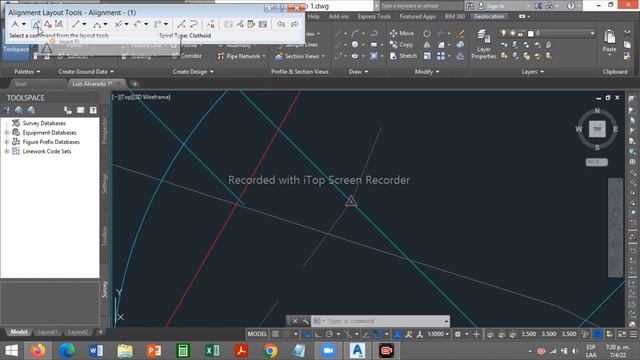The width and height of the screenshot is (640, 360).
Task: Expand the Modify panel
Action: click(427, 71)
